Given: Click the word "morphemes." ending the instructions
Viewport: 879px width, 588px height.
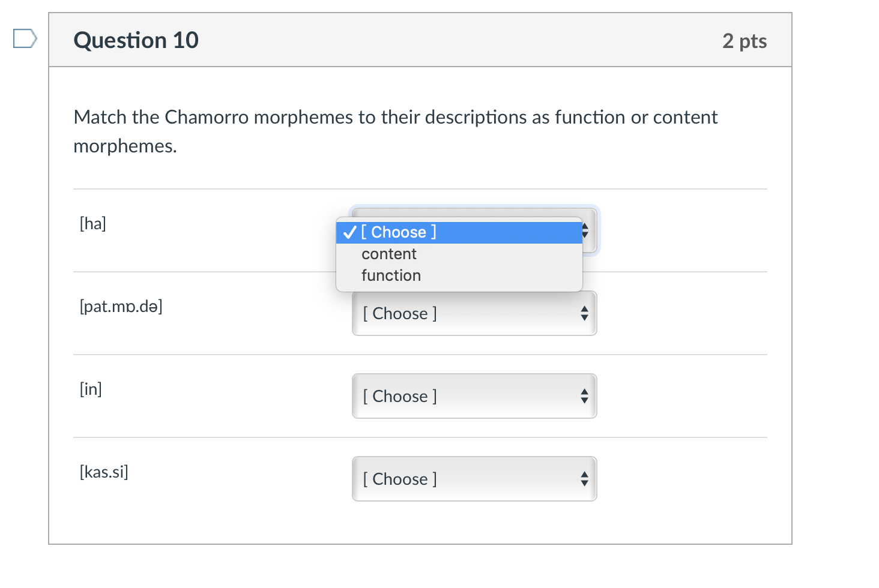Looking at the screenshot, I should click(125, 146).
